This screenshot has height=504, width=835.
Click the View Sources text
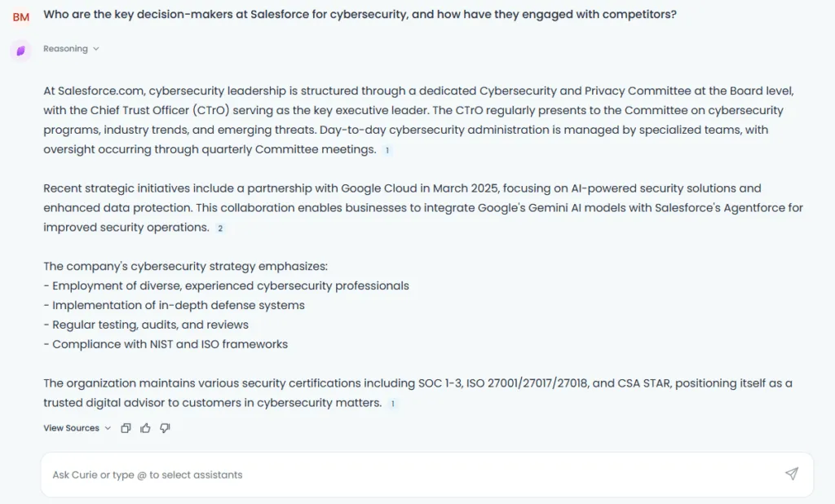(72, 428)
